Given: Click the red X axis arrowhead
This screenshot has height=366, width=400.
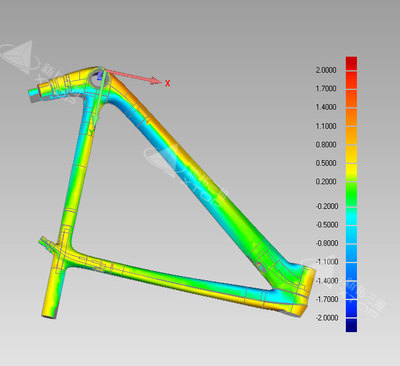Looking at the screenshot, I should coord(155,81).
